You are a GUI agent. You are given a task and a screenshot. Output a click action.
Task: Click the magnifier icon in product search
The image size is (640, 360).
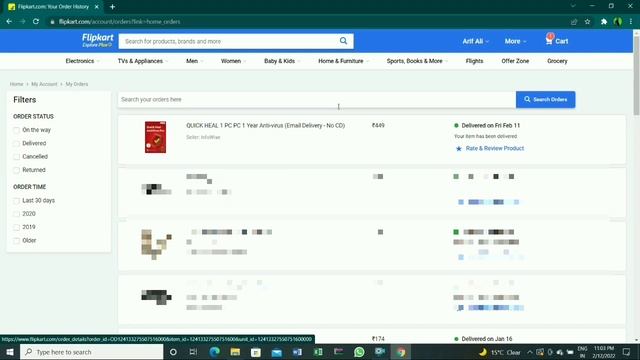[x=343, y=41]
